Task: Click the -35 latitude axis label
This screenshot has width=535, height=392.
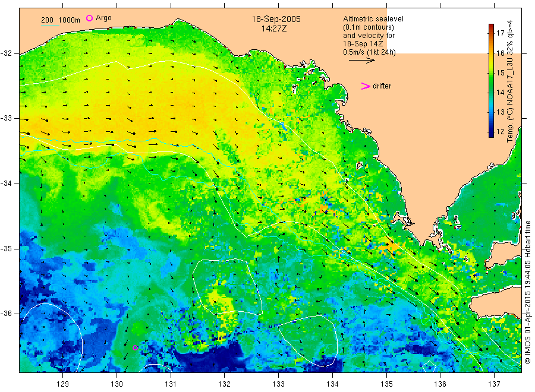Action: [x=6, y=248]
